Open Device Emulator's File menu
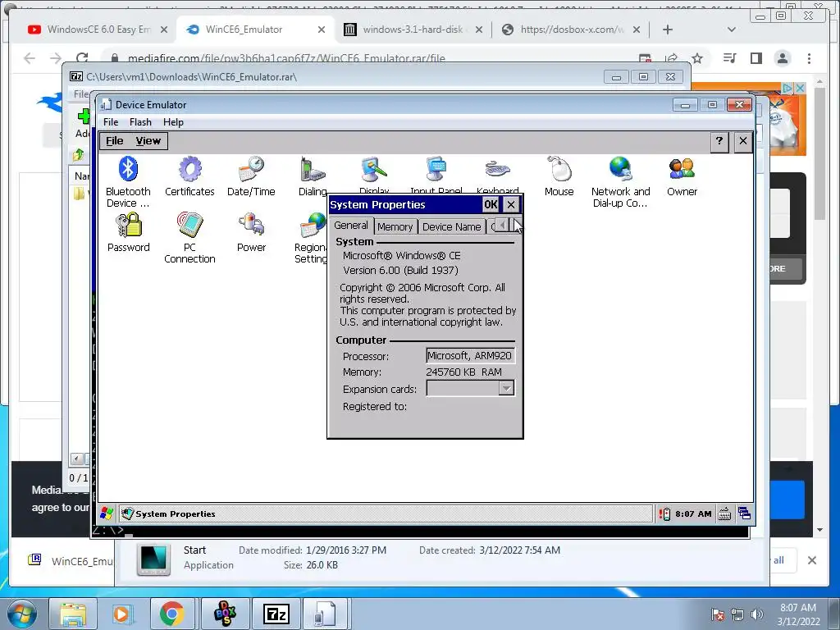The height and width of the screenshot is (630, 840). point(111,122)
